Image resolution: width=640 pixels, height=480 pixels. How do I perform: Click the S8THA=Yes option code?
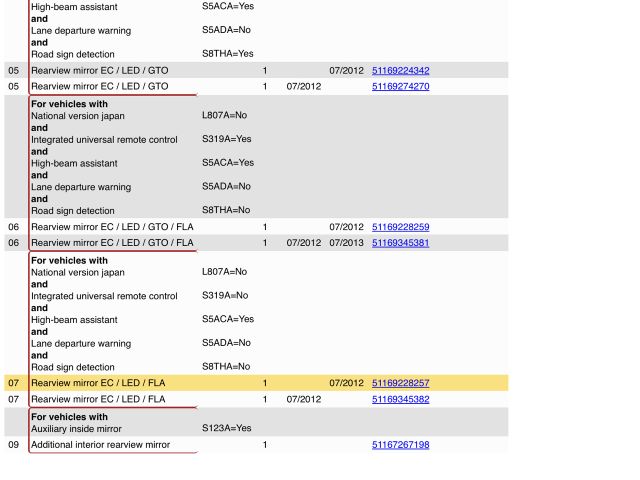click(x=227, y=54)
